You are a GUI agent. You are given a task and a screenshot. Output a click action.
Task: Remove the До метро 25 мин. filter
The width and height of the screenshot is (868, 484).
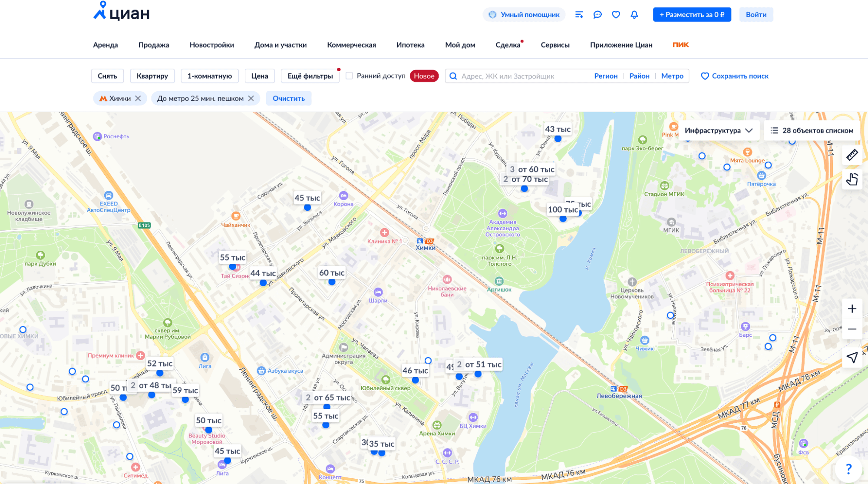tap(251, 99)
